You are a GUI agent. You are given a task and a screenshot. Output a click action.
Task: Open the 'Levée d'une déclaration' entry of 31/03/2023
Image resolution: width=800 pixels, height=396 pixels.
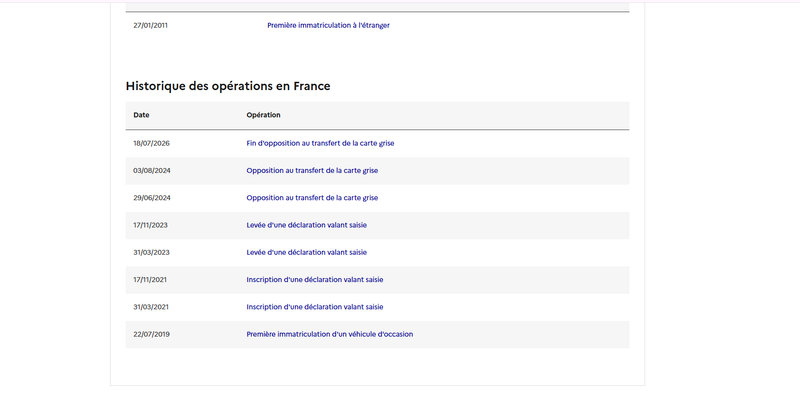306,252
